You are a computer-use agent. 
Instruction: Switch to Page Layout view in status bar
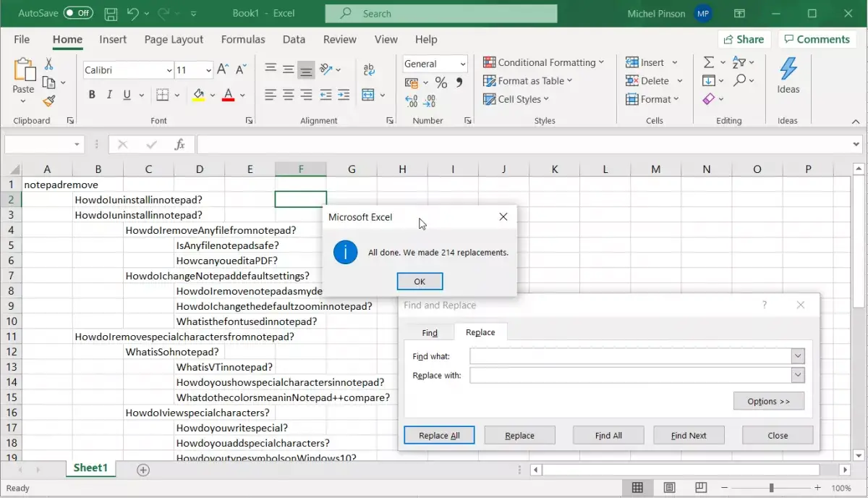pyautogui.click(x=670, y=488)
